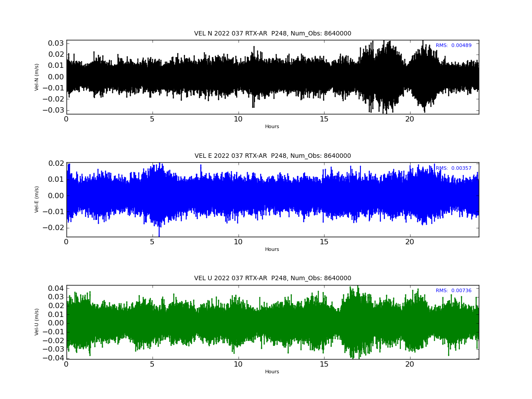Click the 0.03 tick on Vel-N axis
532x399 pixels.
[56, 43]
